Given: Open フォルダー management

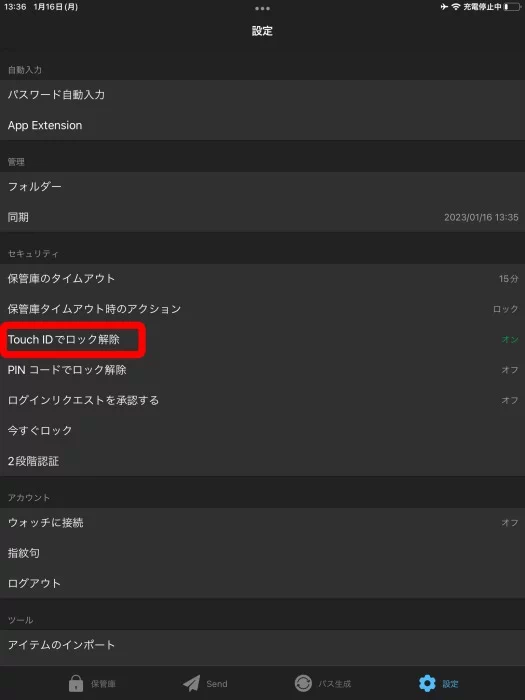Looking at the screenshot, I should click(262, 187).
